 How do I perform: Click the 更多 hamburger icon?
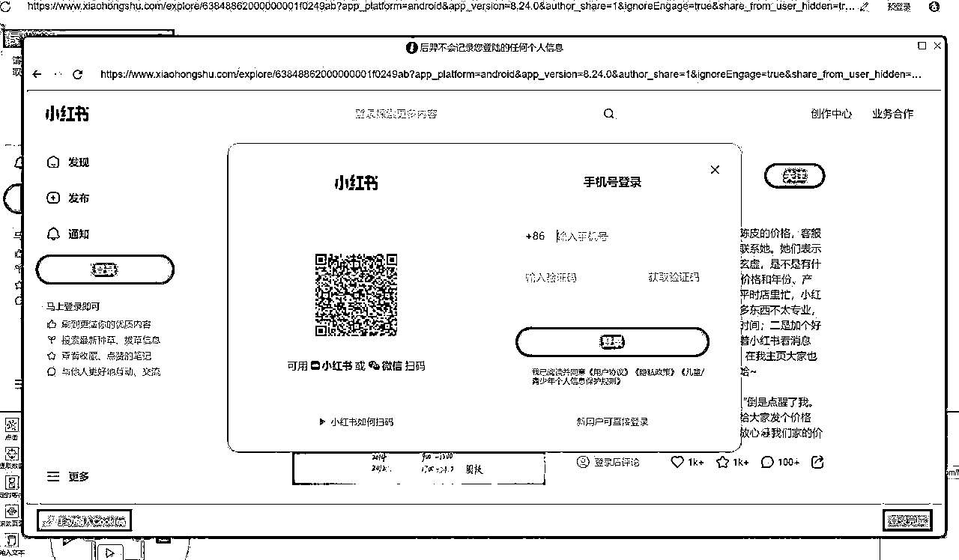coord(52,476)
